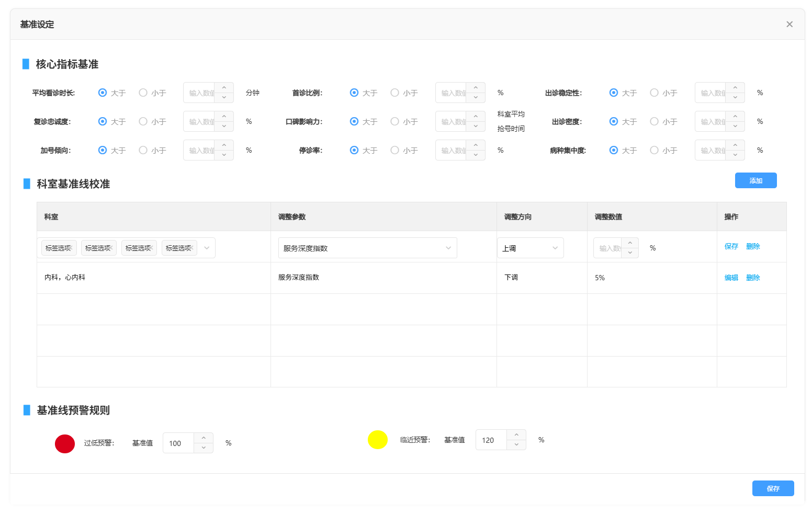
Task: Click the 复诊忠诚度 value input field
Action: tap(201, 121)
